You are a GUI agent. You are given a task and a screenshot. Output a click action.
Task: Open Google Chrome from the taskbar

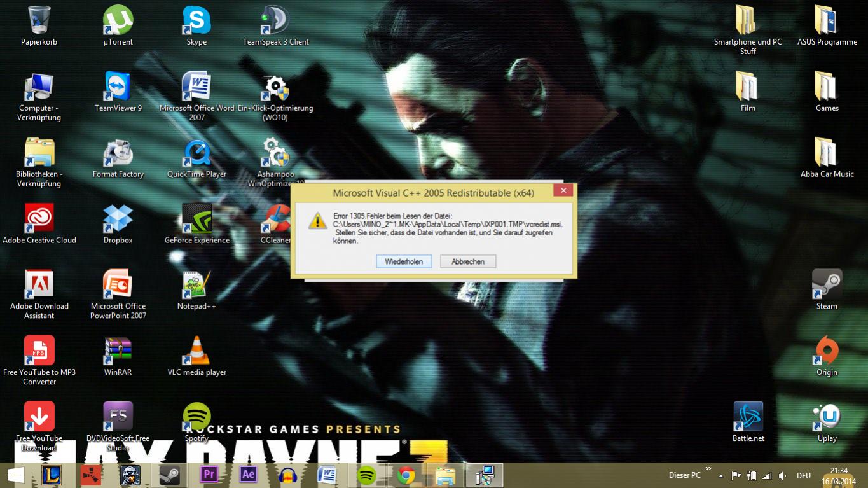[x=406, y=475]
